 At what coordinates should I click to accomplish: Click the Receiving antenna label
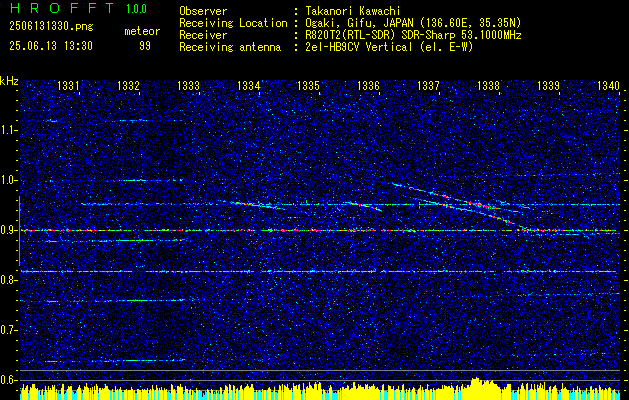(230, 47)
